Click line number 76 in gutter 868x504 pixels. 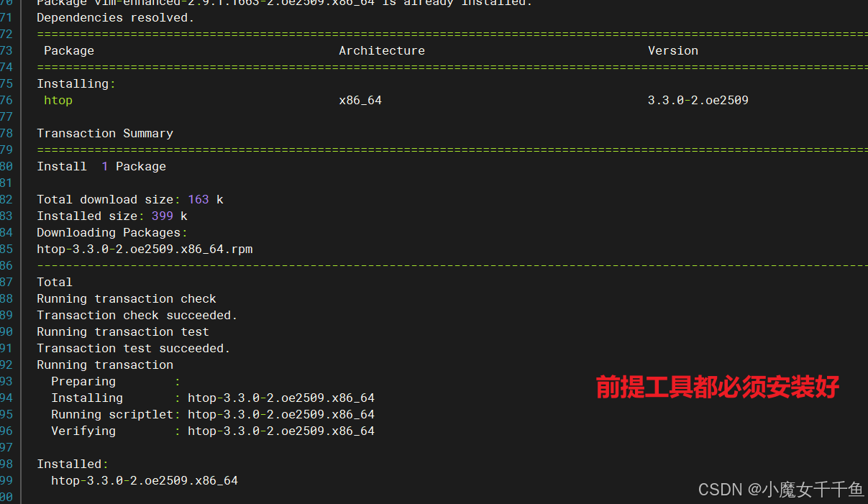(x=6, y=100)
